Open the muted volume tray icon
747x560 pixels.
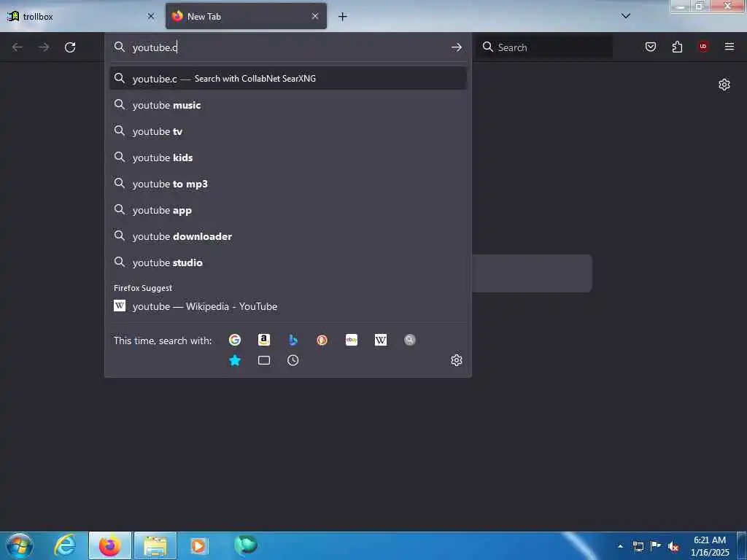click(673, 547)
